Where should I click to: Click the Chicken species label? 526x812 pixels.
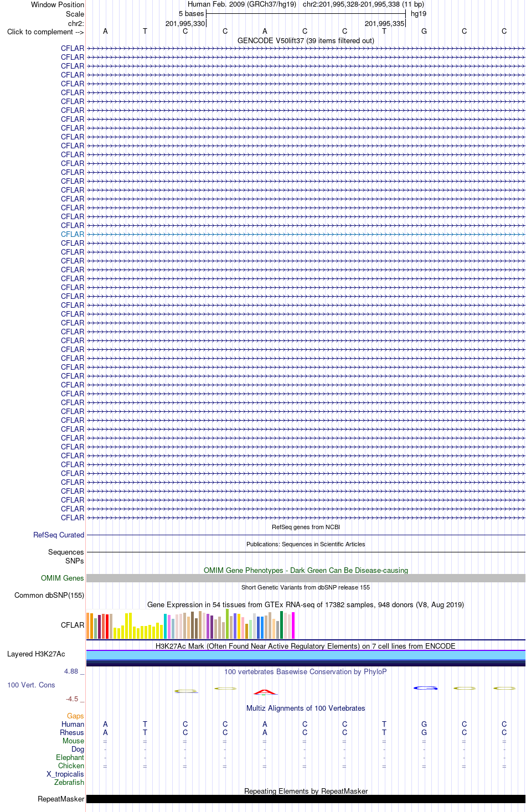tap(71, 766)
